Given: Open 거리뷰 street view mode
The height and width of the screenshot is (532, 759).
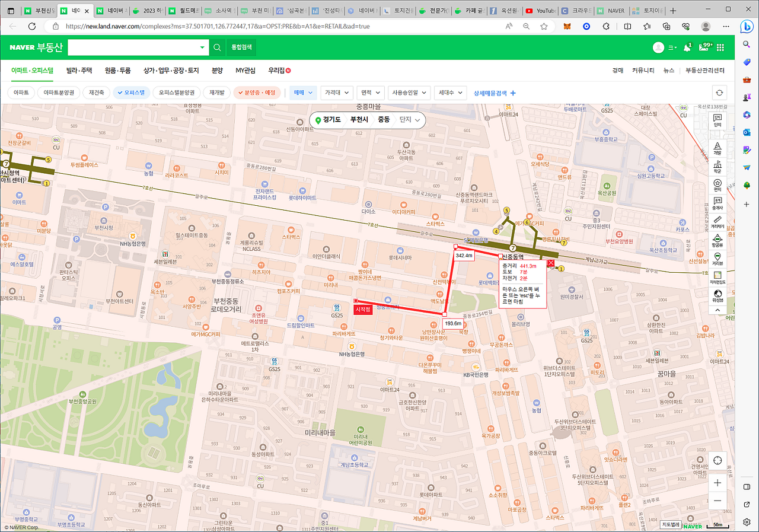Looking at the screenshot, I should (717, 259).
